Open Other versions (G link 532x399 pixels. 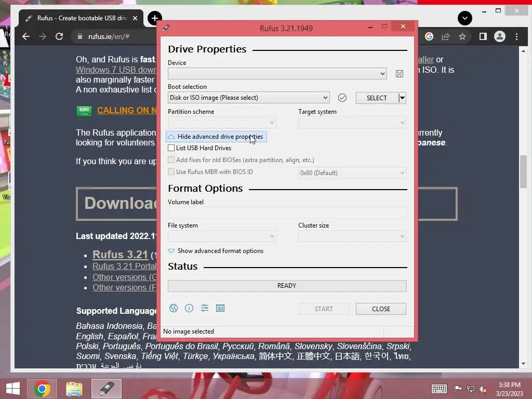(x=125, y=277)
